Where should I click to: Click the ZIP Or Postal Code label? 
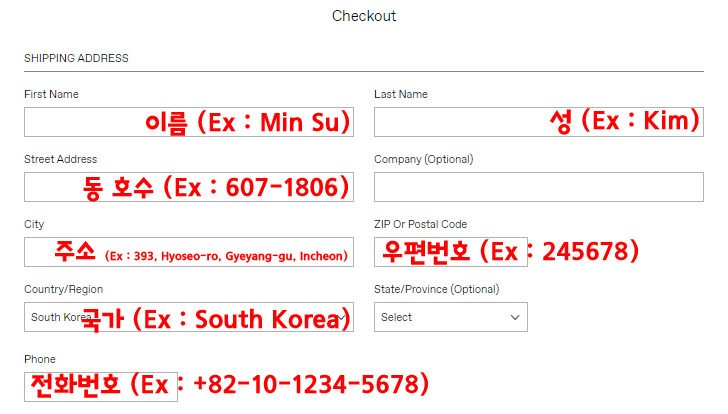click(x=420, y=224)
